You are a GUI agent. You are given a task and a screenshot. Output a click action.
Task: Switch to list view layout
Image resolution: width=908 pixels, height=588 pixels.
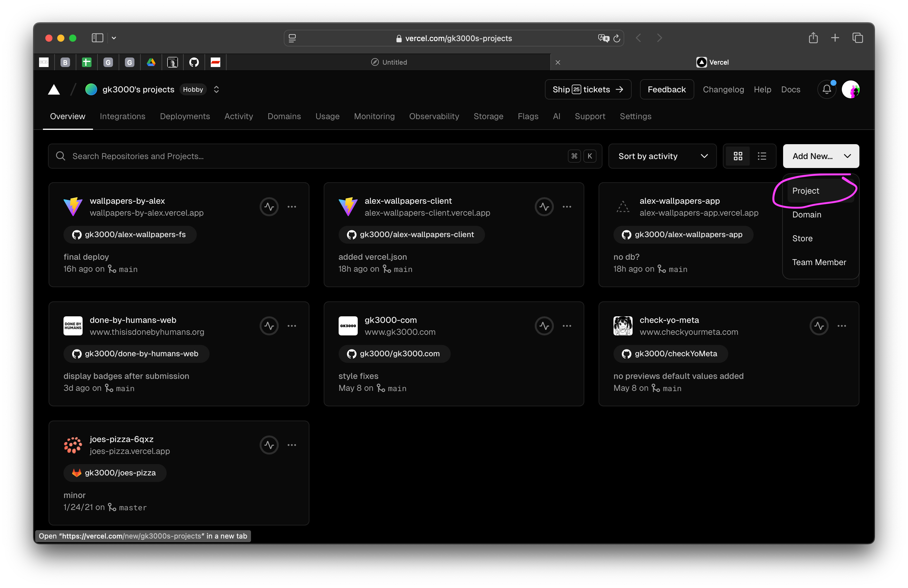click(x=762, y=156)
